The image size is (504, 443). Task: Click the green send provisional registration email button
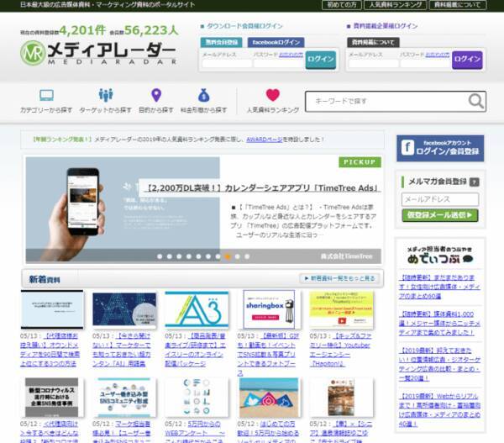[x=440, y=215]
